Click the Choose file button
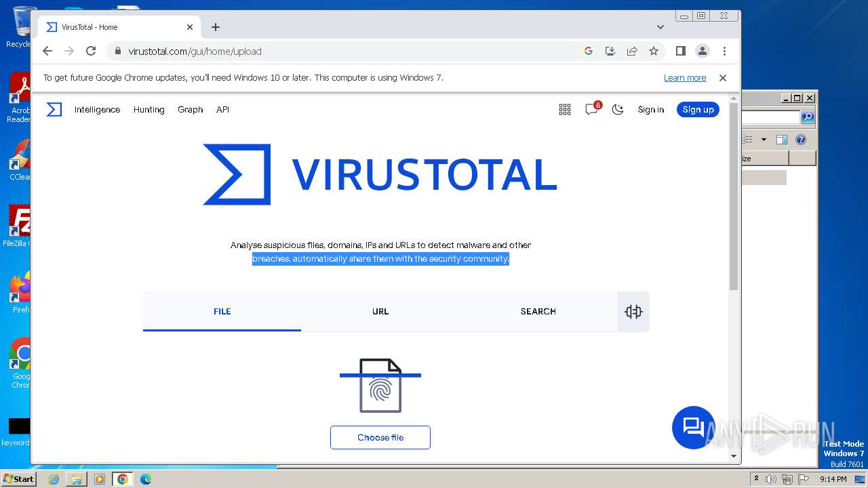868x488 pixels. click(x=380, y=437)
